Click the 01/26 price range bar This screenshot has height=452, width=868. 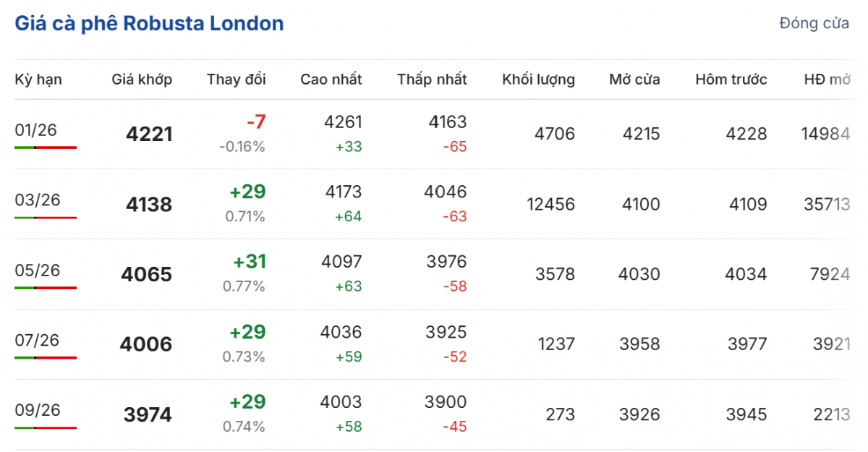pyautogui.click(x=46, y=148)
